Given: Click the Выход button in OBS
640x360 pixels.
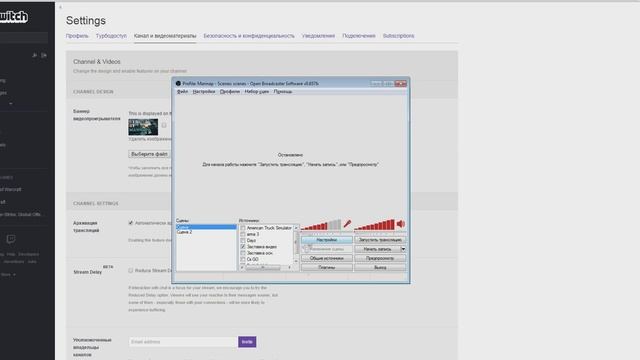Looking at the screenshot, I should click(x=380, y=268).
